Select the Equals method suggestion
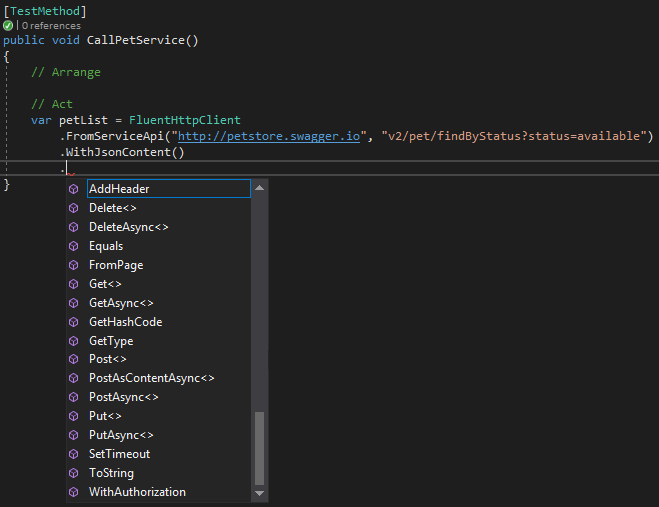 tap(106, 246)
